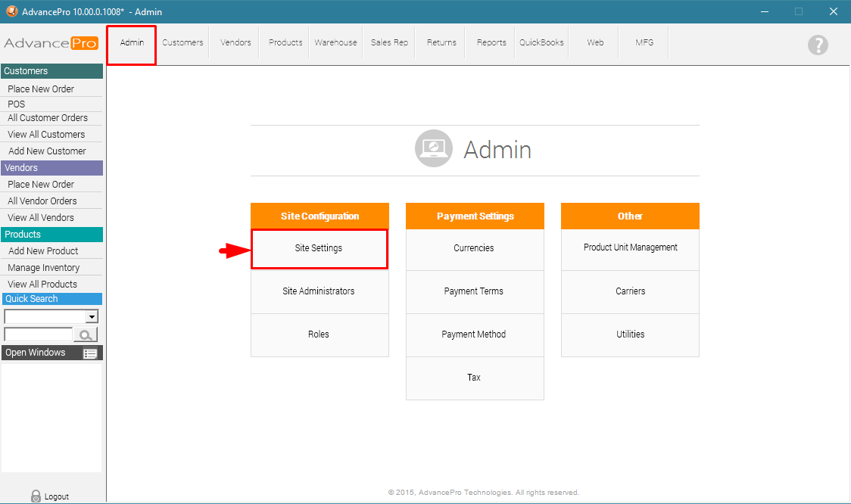Click Utilities under Other
Viewport: 851px width, 504px height.
click(630, 334)
